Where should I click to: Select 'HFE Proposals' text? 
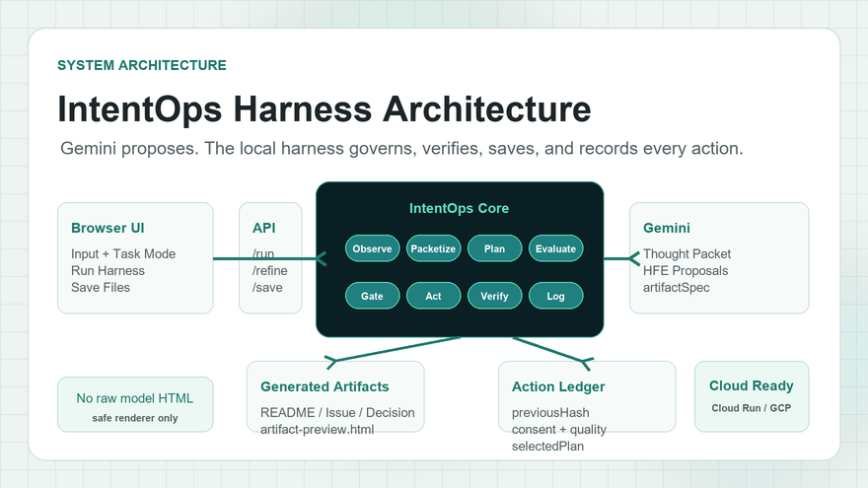pyautogui.click(x=686, y=270)
